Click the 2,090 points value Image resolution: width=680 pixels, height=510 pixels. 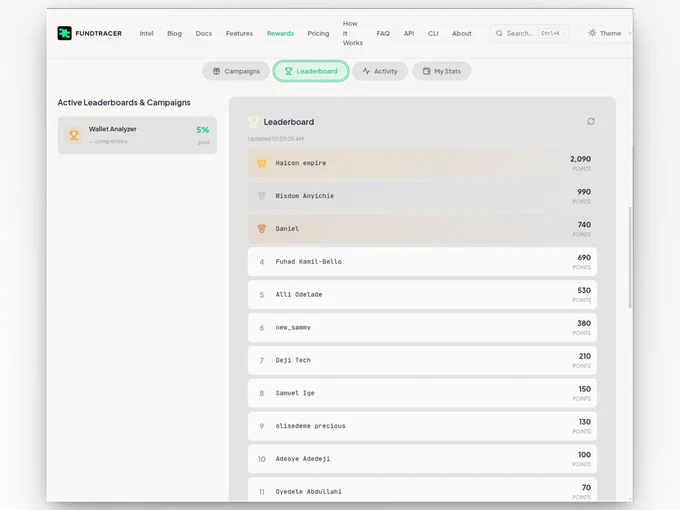point(580,159)
